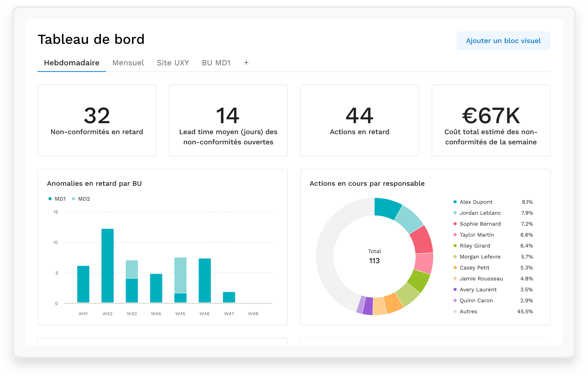This screenshot has width=588, height=377.
Task: Toggle the MD2 legend series
Action: pos(81,199)
